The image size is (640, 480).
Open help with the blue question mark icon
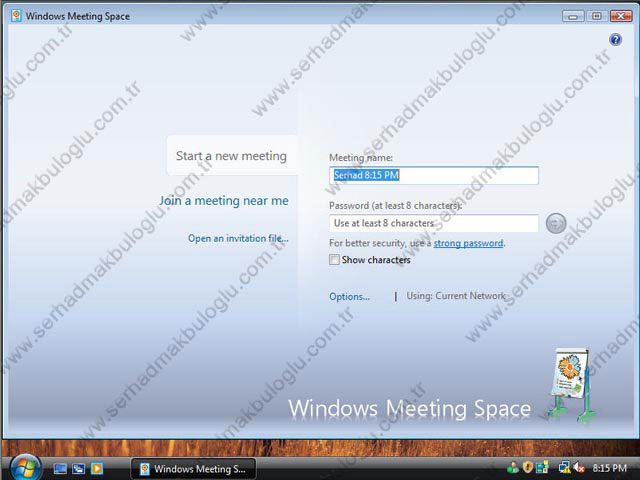tap(616, 40)
